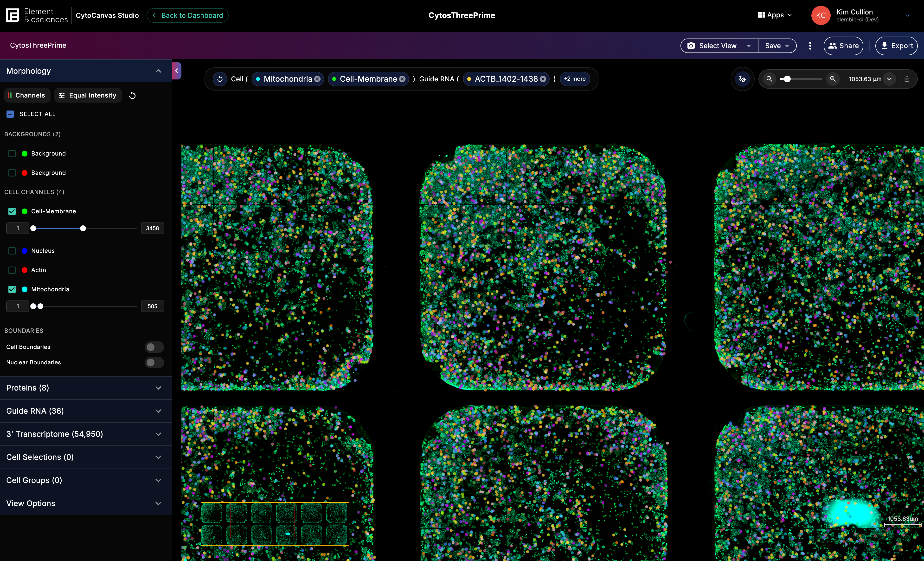
Task: Remove the Mitochondria chip
Action: [318, 79]
